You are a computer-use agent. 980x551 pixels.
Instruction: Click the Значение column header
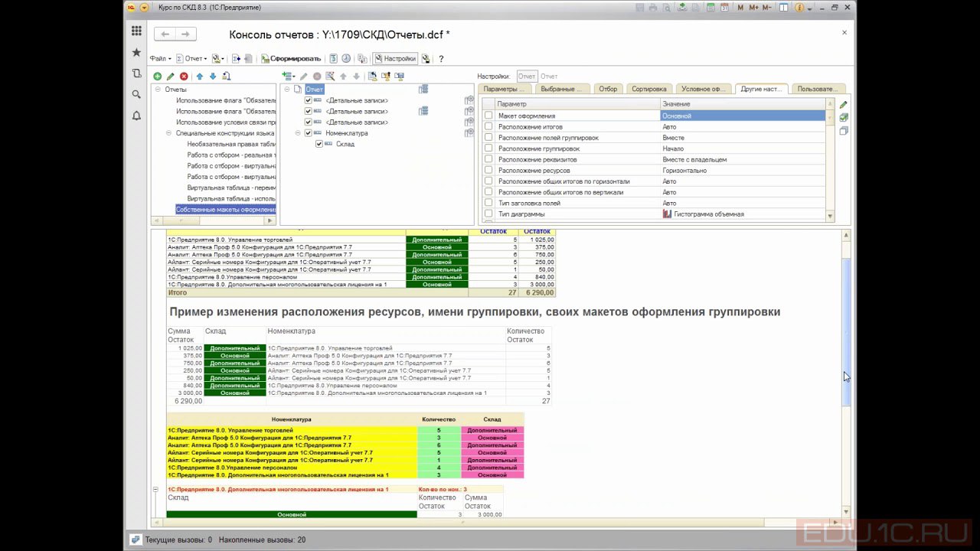[x=743, y=104]
